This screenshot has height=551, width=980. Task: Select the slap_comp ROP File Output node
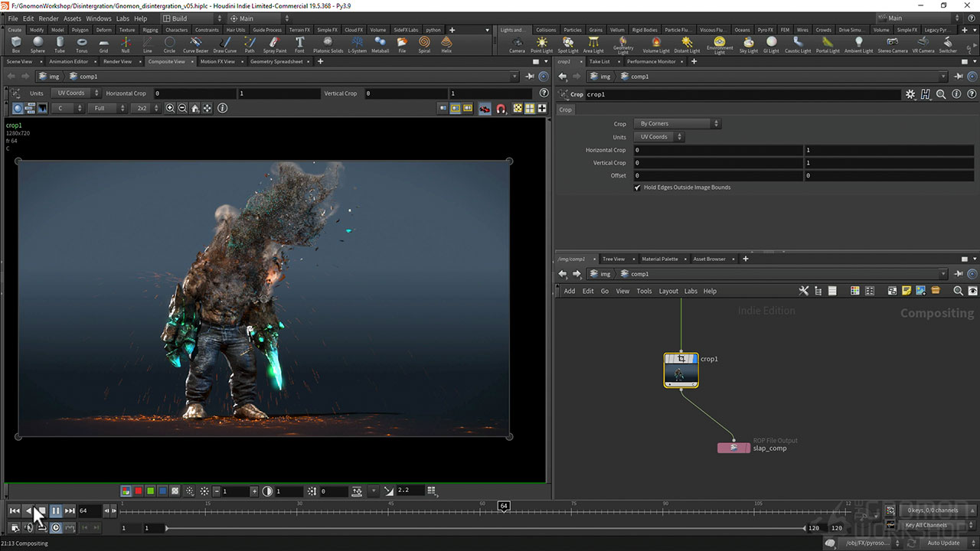[733, 448]
